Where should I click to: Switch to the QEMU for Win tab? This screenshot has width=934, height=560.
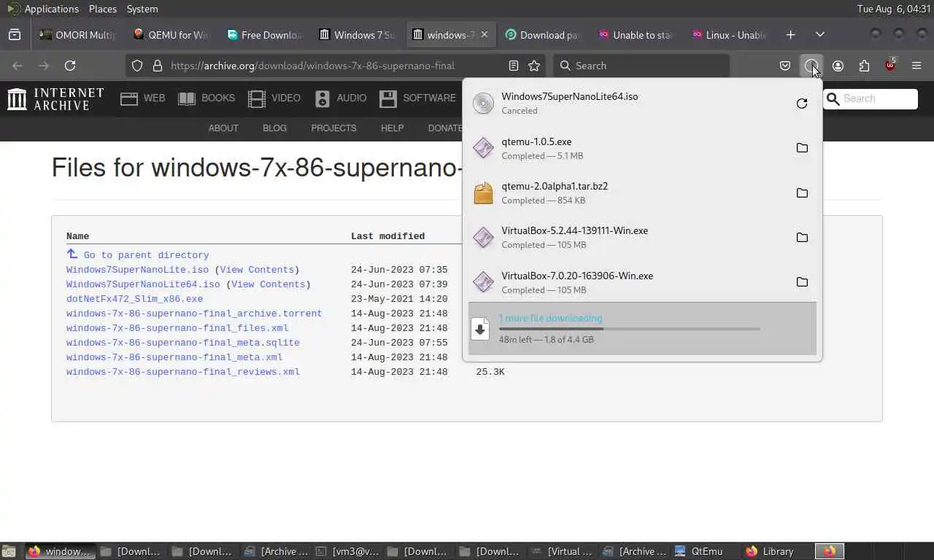coord(171,34)
